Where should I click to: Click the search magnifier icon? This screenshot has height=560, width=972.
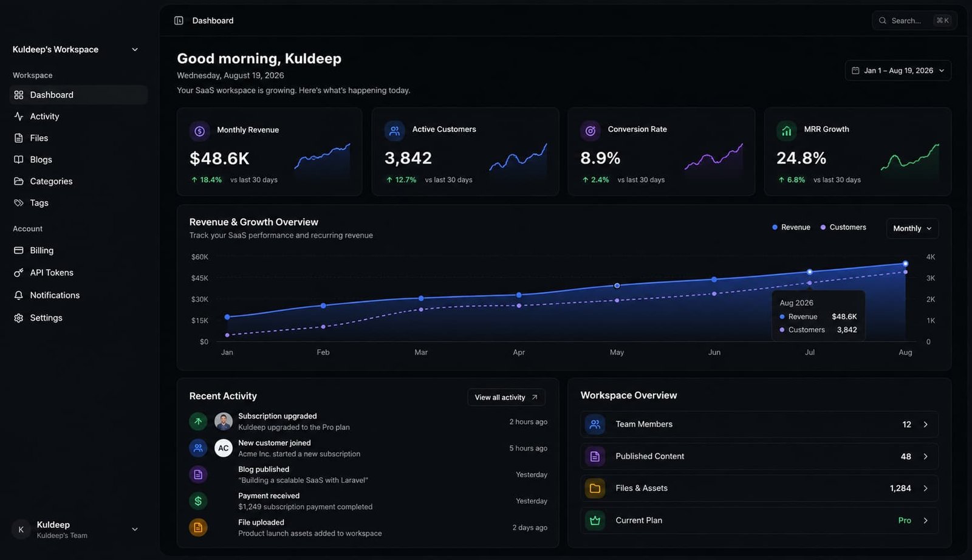tap(882, 21)
